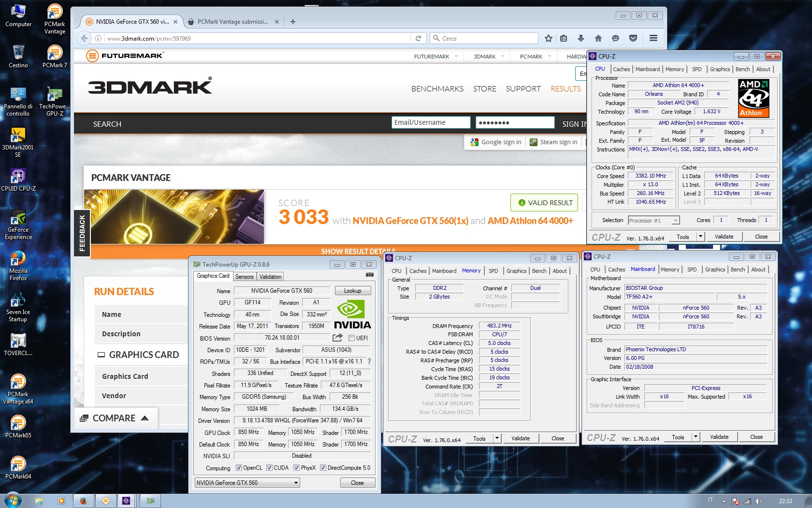Viewport: 812px width, 508px height.
Task: Open Seven Ice Startup desktop icon
Action: (18, 307)
